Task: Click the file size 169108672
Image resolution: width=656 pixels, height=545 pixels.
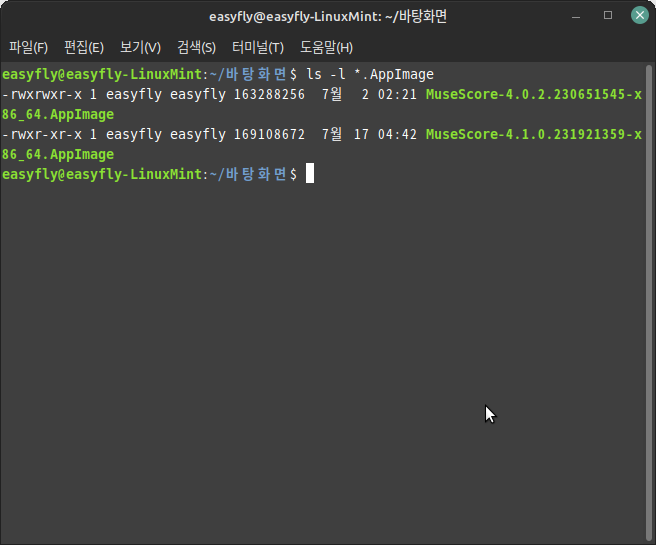Action: pos(269,135)
